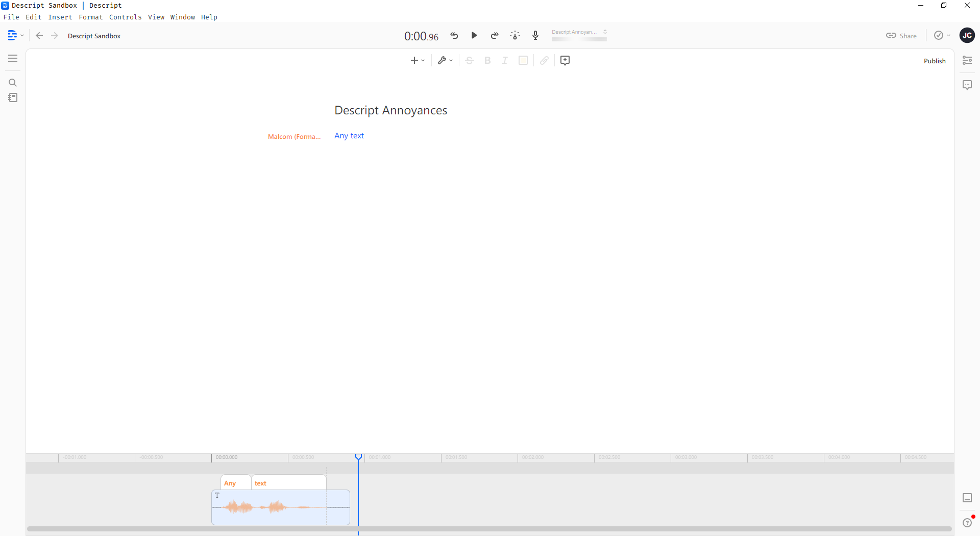
Task: Open the View menu
Action: coord(156,17)
